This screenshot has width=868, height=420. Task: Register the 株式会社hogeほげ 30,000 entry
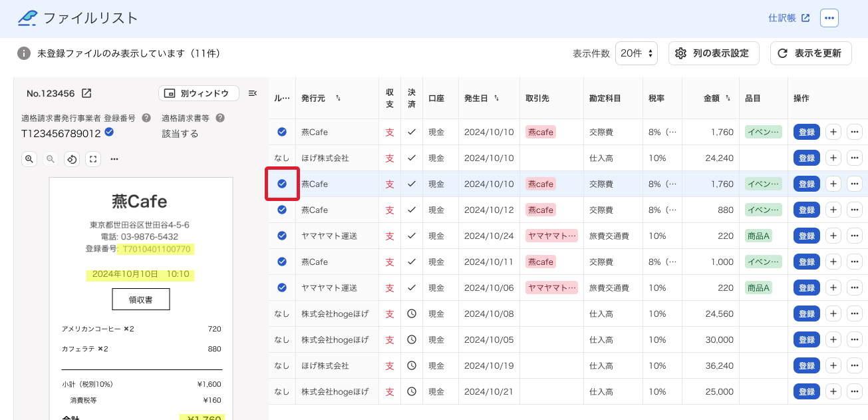click(x=807, y=339)
